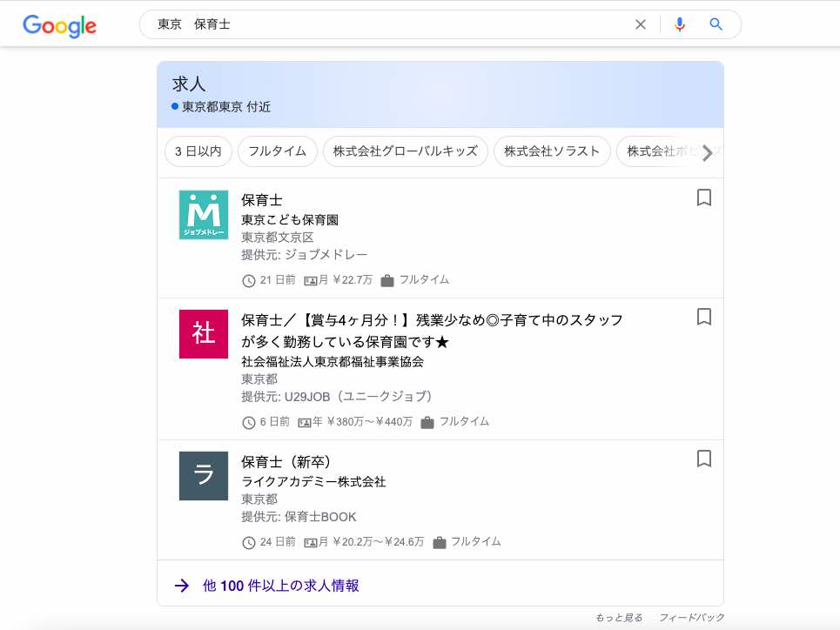Screen dimensions: 840x630
Task: Open the ジョブメドレー job logo thumbnail
Action: [x=204, y=215]
